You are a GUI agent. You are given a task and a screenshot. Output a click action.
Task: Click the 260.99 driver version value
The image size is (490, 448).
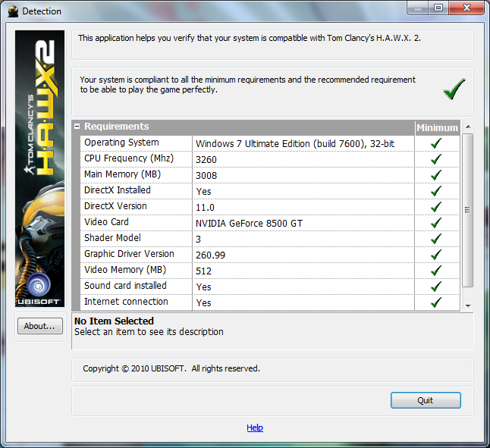coord(210,255)
